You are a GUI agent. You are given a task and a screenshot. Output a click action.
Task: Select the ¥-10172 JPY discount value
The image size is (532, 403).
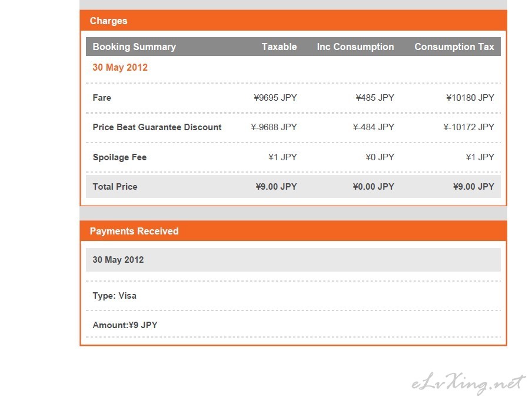click(468, 127)
